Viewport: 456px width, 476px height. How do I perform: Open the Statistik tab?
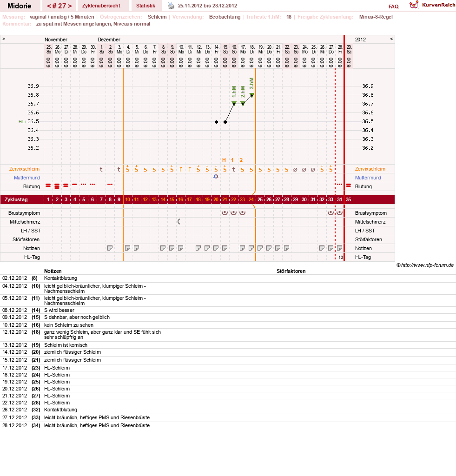(145, 6)
